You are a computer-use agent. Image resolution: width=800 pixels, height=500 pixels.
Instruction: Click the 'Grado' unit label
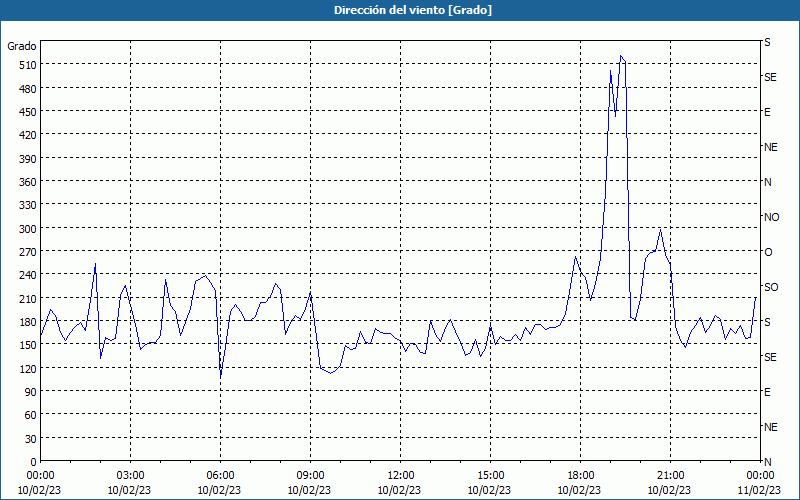pos(22,46)
